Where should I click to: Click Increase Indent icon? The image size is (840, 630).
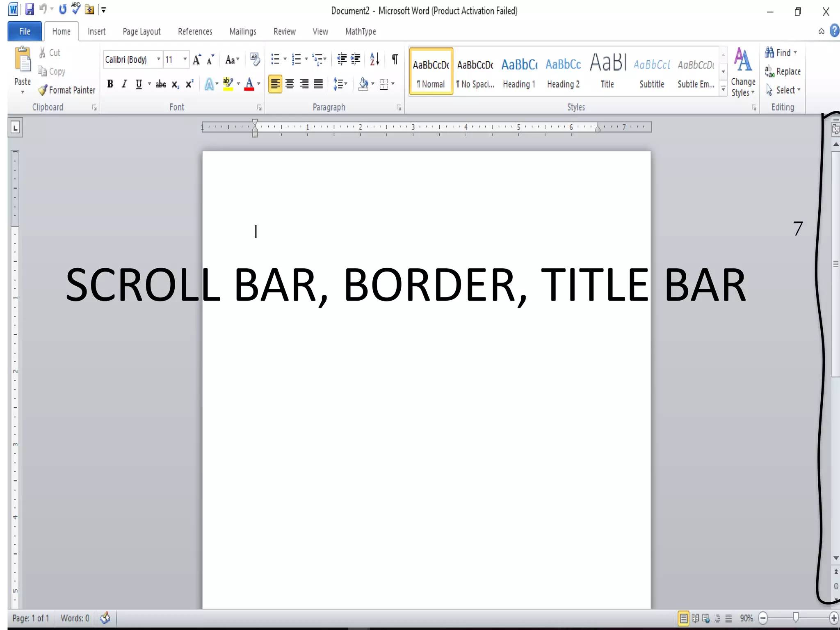coord(356,59)
